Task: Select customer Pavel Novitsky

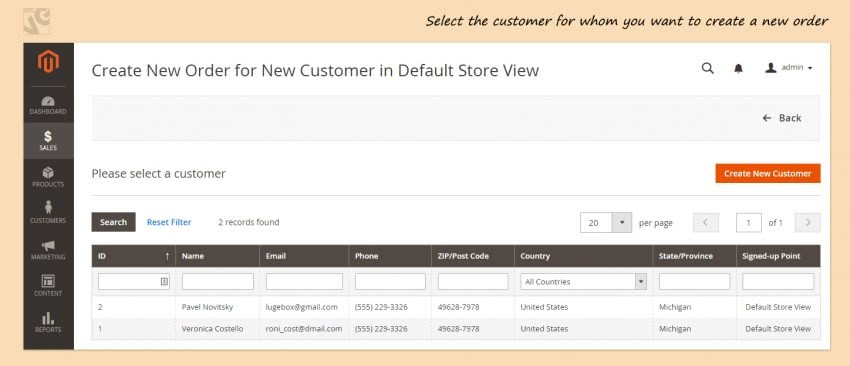Action: click(x=456, y=307)
